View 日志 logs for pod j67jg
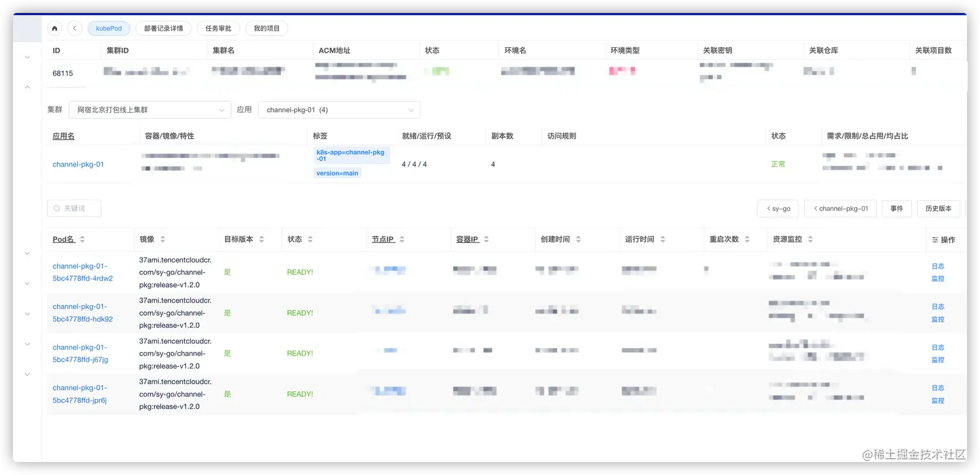 pyautogui.click(x=938, y=348)
